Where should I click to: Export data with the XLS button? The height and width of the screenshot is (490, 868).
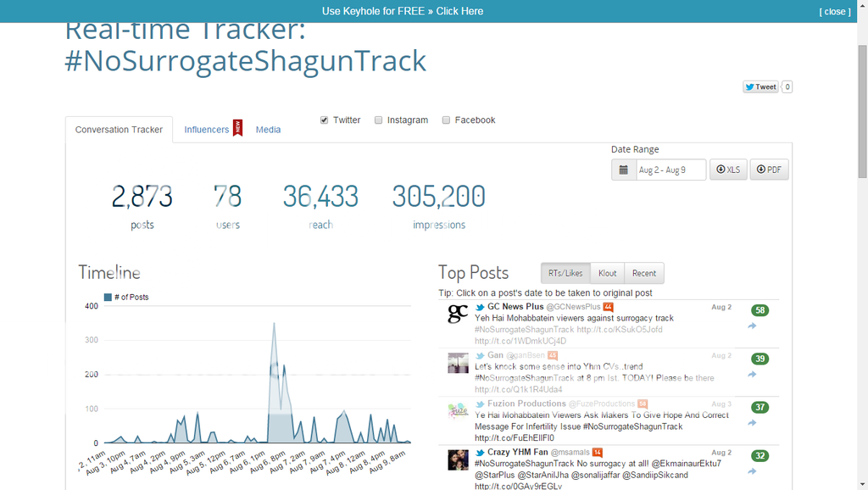tap(728, 170)
